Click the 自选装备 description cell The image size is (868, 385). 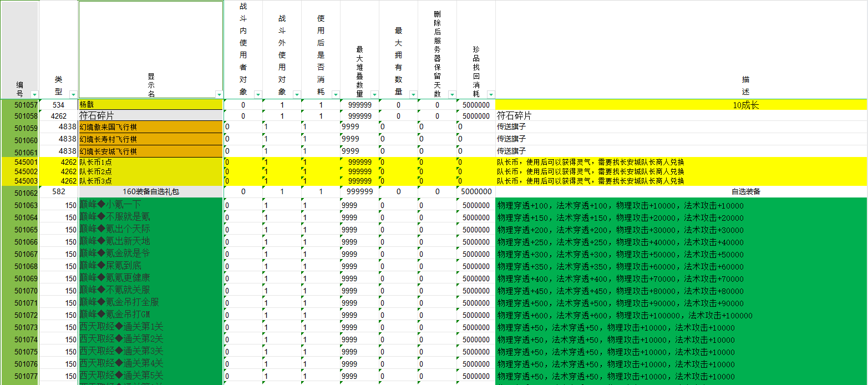(x=681, y=192)
